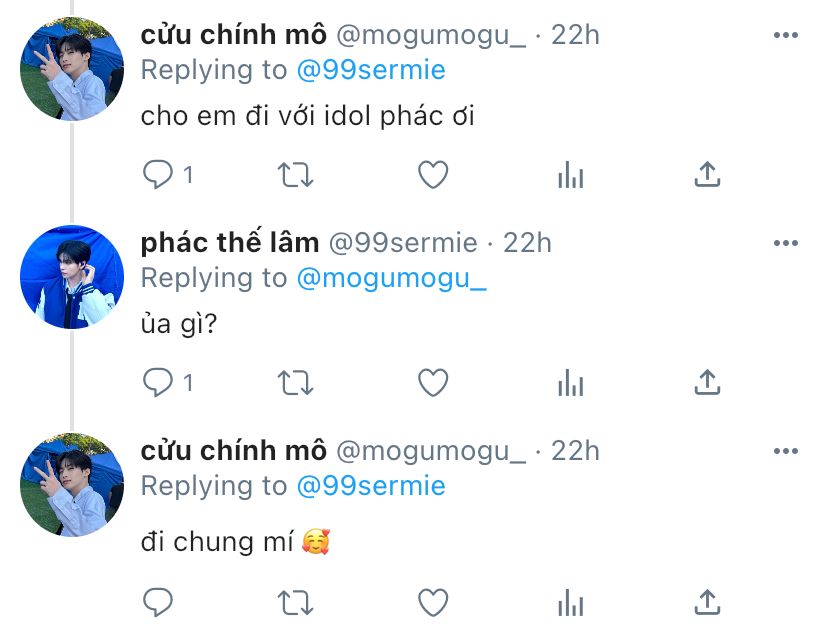The image size is (828, 631).
Task: Open more options on phác thế lâm's tweet
Action: point(785,243)
